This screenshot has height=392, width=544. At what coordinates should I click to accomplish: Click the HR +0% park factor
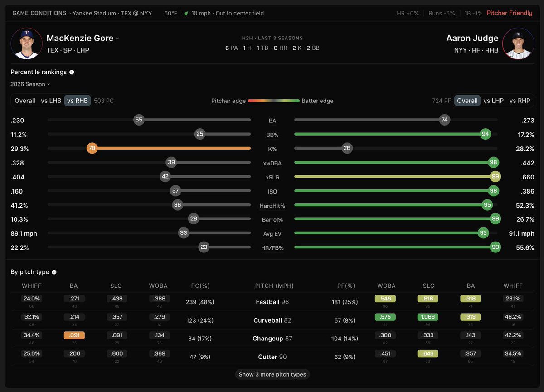(408, 13)
